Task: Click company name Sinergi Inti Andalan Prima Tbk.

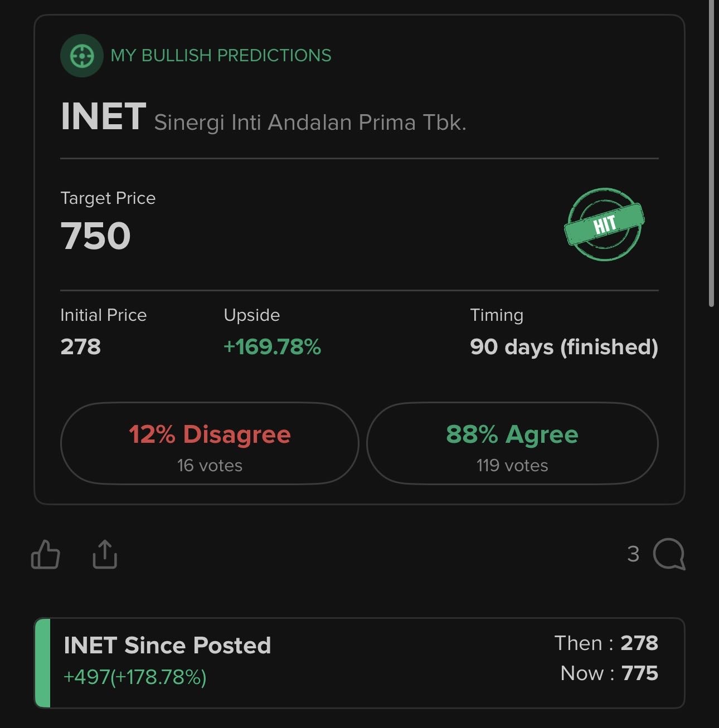Action: click(310, 123)
